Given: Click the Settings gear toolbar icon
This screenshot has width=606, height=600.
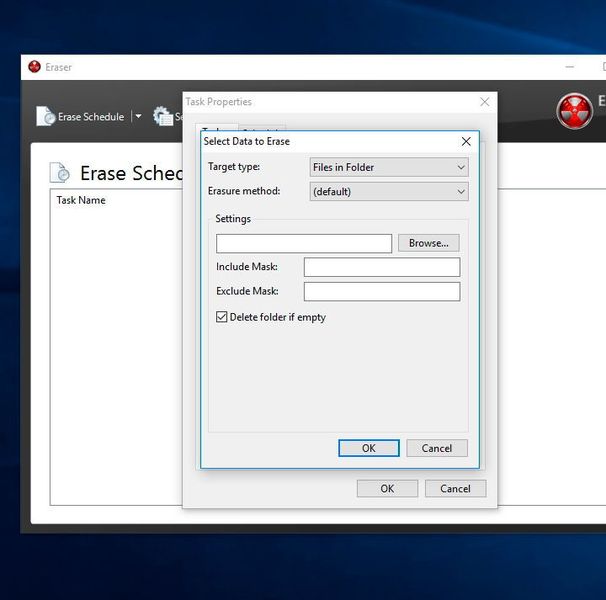Looking at the screenshot, I should coord(163,116).
